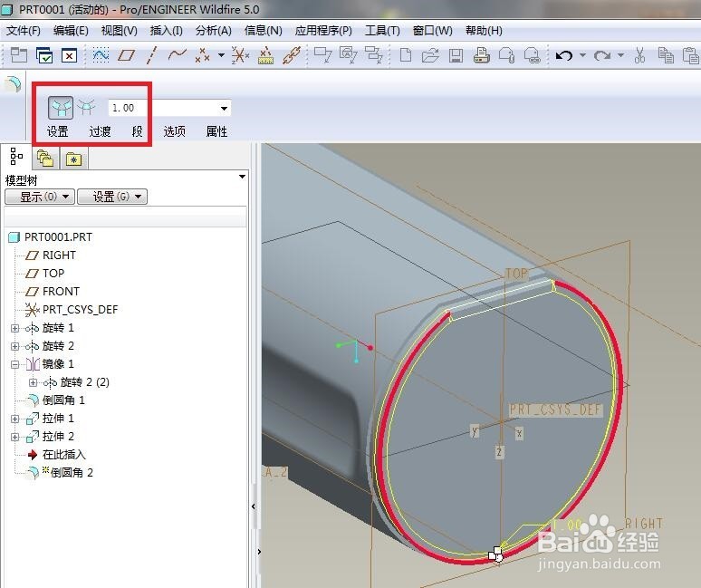Click the radius value field showing 1.00
Viewport: 701px width, 588px height.
(x=162, y=108)
